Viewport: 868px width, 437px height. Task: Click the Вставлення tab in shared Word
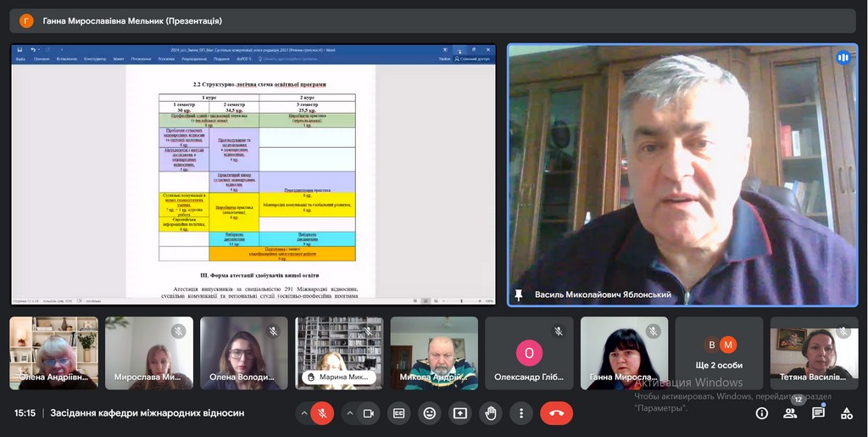coord(67,59)
